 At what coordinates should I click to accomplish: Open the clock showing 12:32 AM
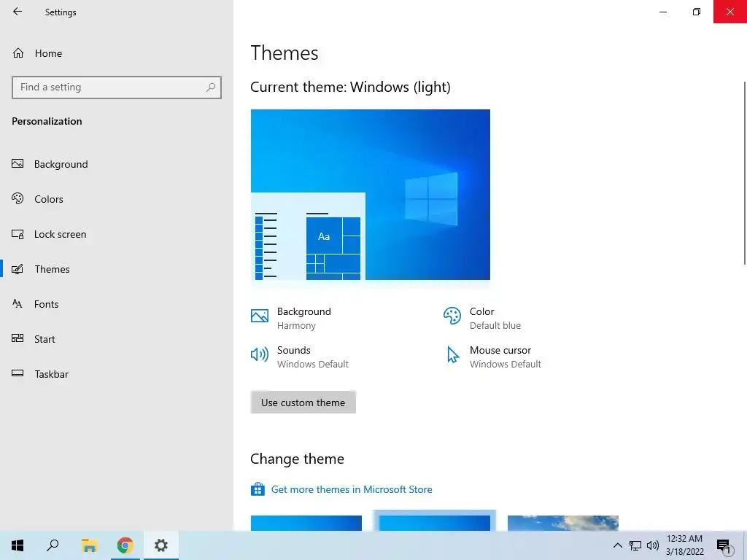click(x=684, y=545)
